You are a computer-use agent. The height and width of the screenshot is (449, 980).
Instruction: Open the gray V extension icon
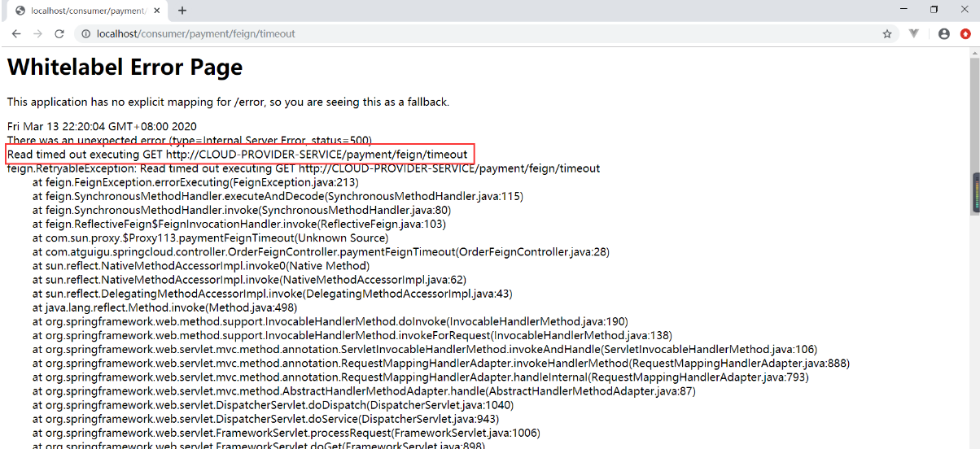(914, 34)
